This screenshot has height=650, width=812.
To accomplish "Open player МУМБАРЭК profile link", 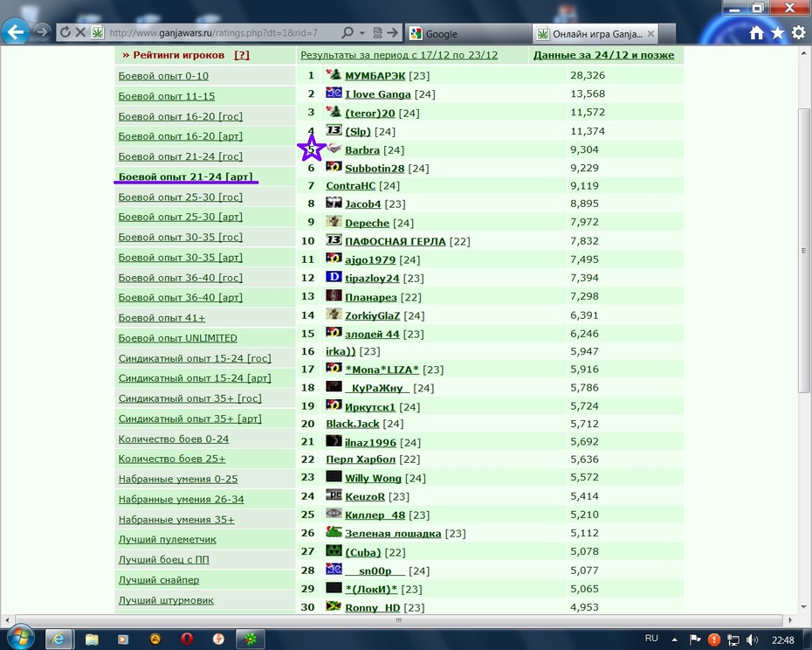I will pyautogui.click(x=375, y=76).
